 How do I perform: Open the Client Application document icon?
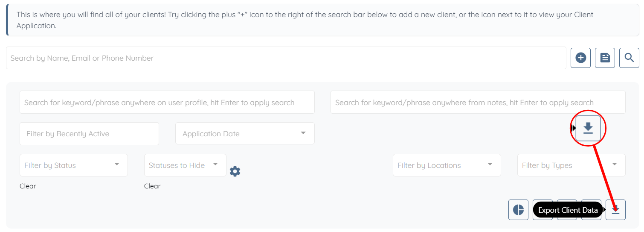[605, 58]
